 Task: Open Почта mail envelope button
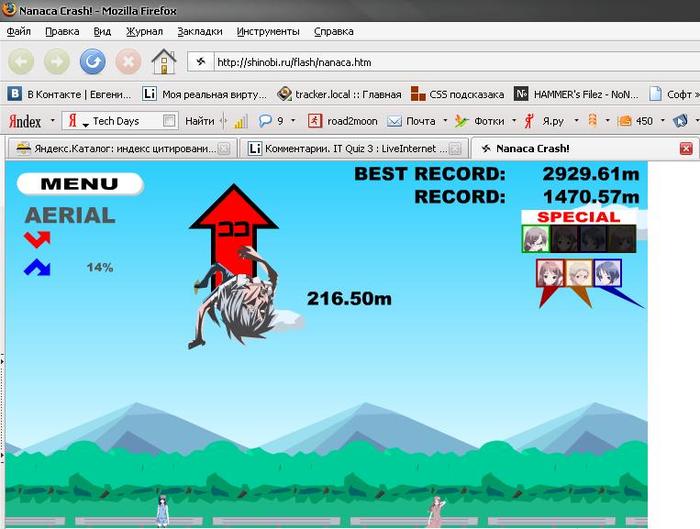click(411, 121)
